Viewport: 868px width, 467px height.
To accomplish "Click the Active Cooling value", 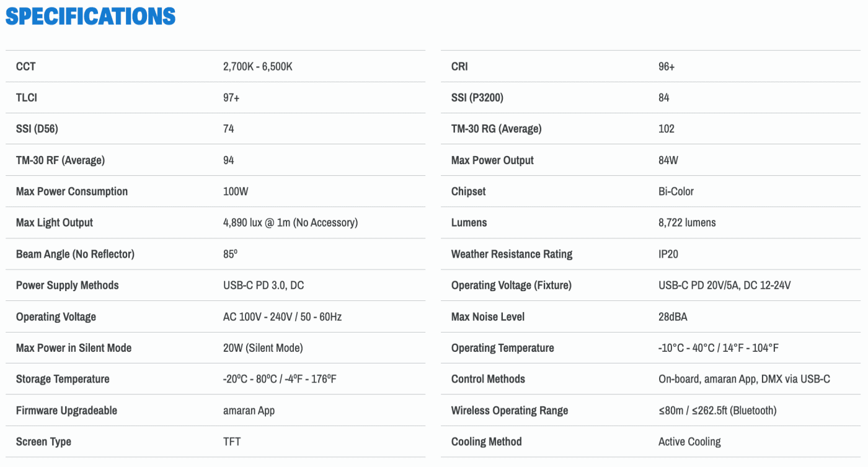I will tap(689, 442).
